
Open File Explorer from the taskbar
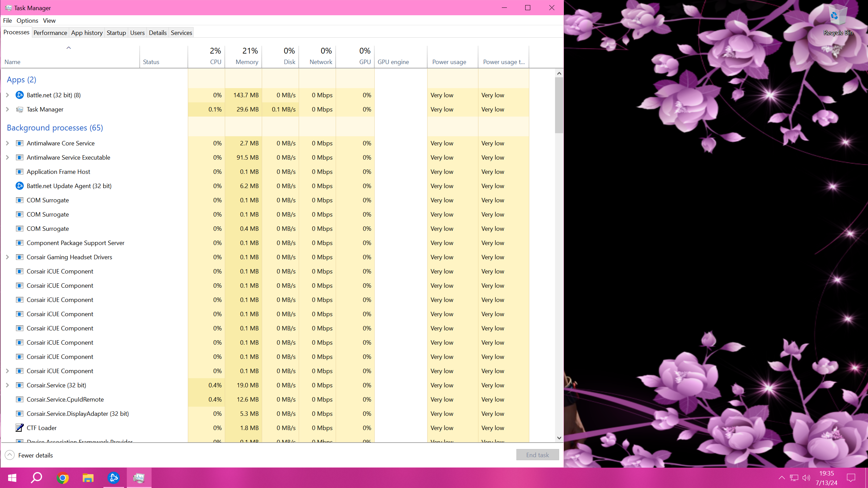(x=87, y=477)
